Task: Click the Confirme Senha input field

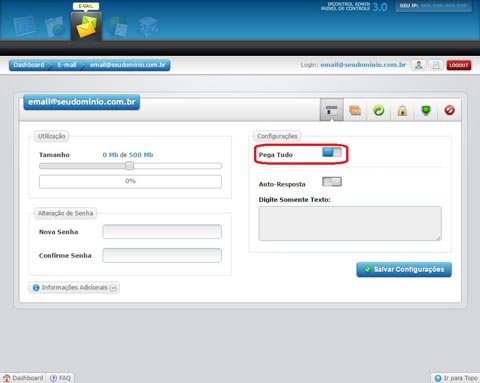Action: [x=162, y=255]
